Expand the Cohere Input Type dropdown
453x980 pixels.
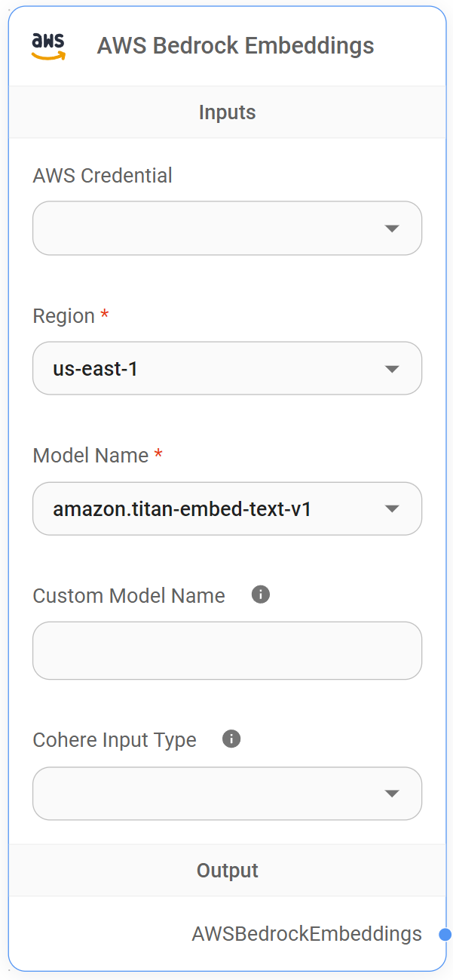point(227,793)
